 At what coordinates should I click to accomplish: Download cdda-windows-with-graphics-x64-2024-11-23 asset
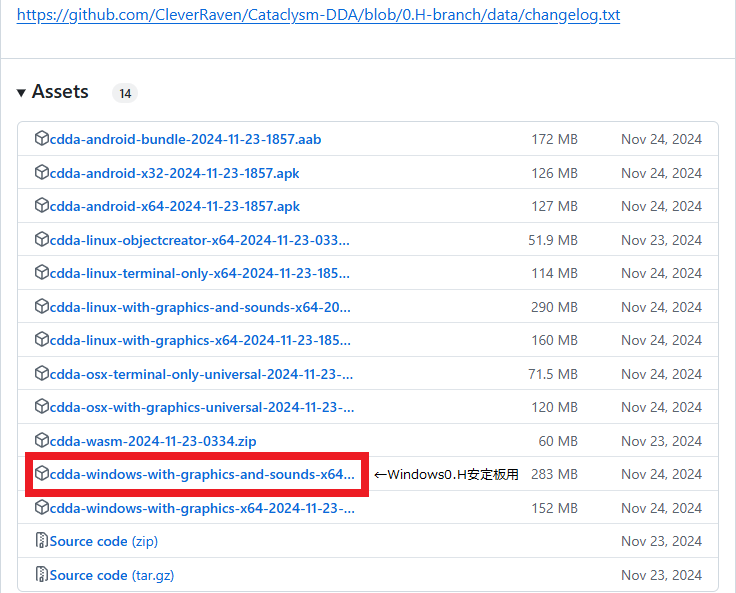202,508
